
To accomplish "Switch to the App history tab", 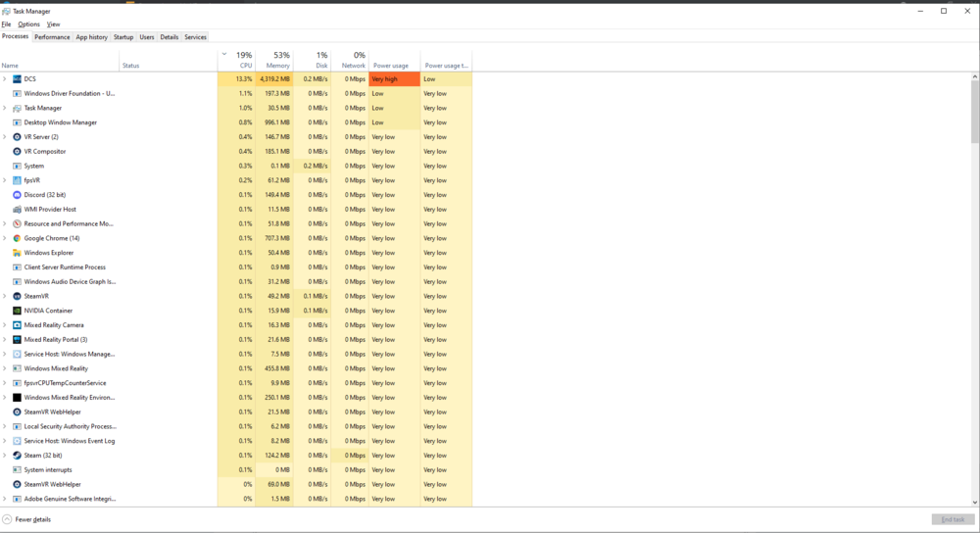I will 91,37.
